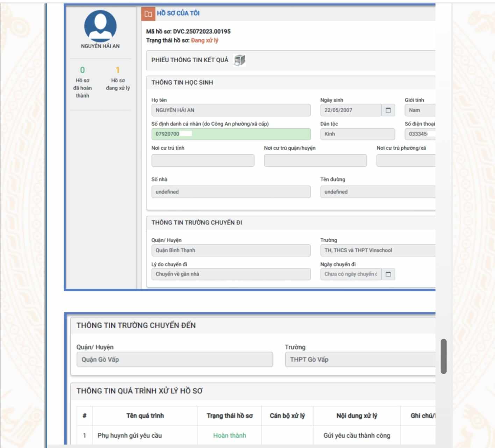Open the calendar icon for Ngày sinh
Screen dimensions: 495x448
coord(388,110)
